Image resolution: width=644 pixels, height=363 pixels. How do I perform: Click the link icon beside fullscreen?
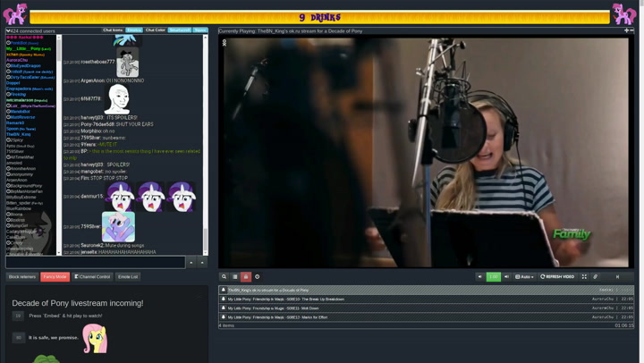(x=596, y=277)
